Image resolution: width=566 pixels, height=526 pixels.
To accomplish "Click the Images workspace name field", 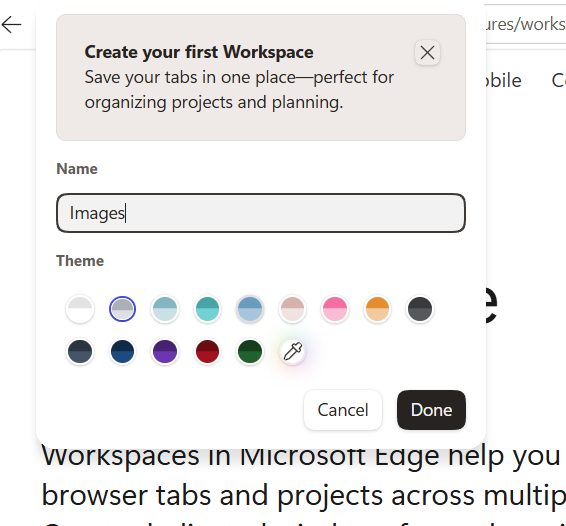I will [x=261, y=213].
